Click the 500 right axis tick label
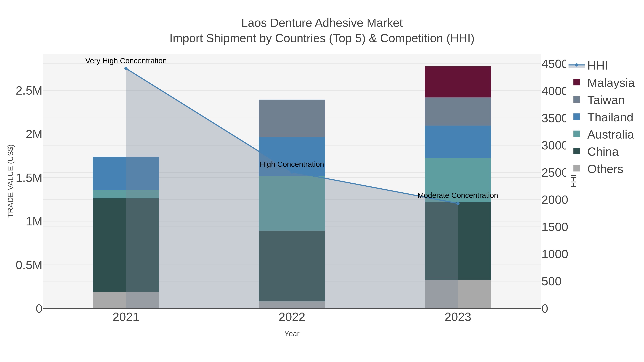The height and width of the screenshot is (362, 644). click(x=552, y=282)
